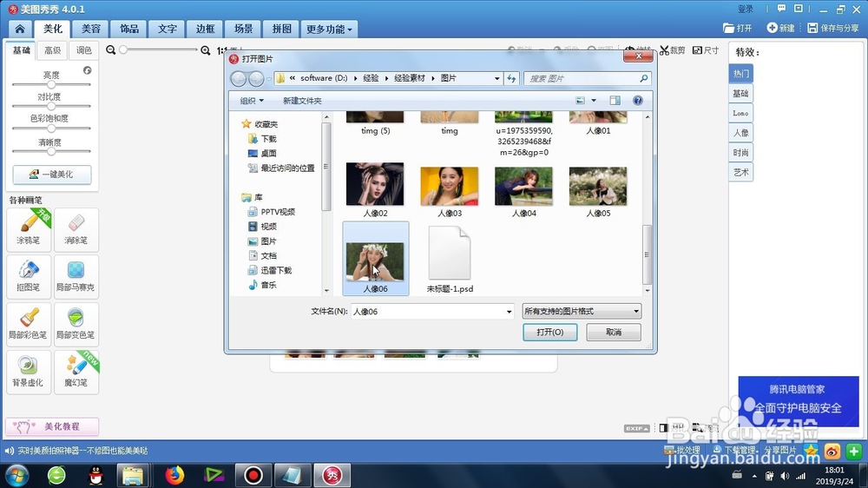The image size is (868, 488).
Task: Click the change view icon in dialog
Action: click(580, 100)
